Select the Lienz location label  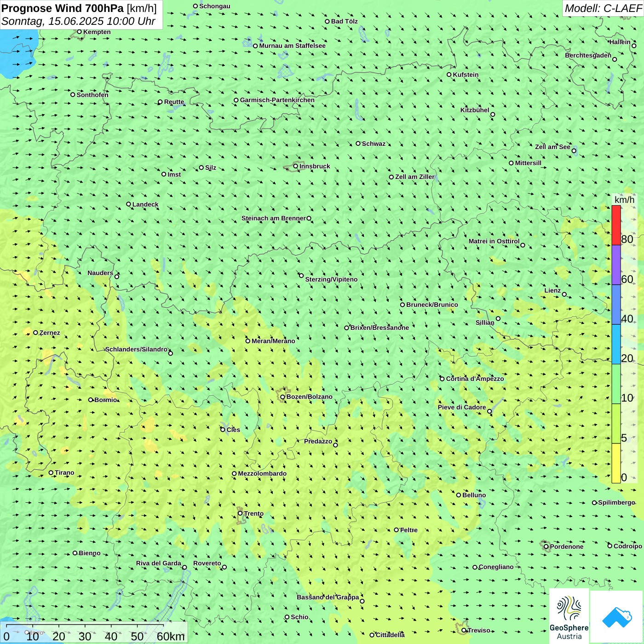552,290
